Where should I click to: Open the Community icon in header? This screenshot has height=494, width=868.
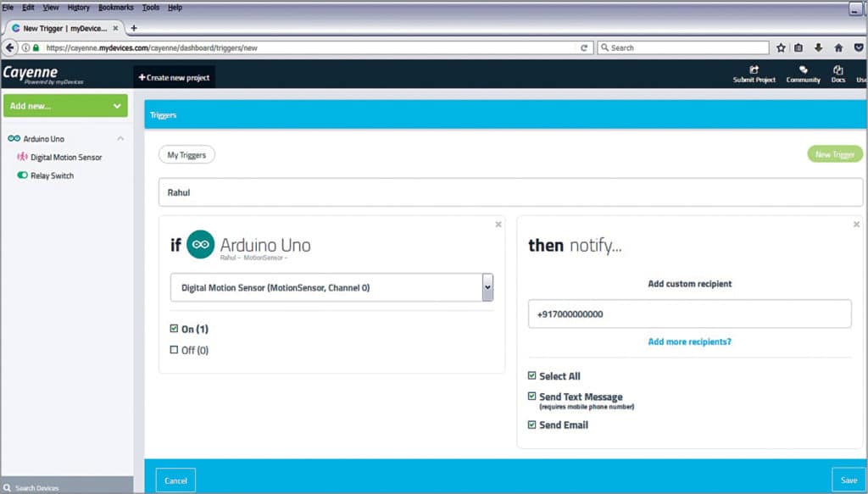[x=803, y=70]
